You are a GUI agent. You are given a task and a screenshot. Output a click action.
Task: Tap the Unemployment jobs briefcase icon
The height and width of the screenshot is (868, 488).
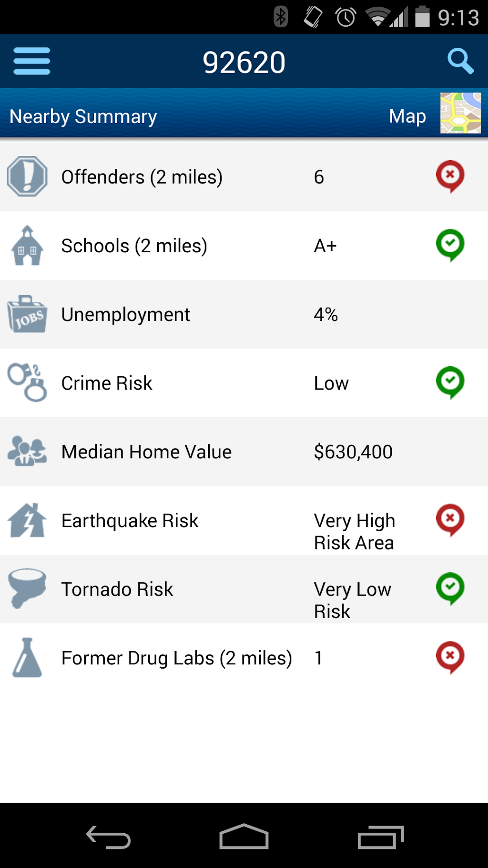[27, 314]
